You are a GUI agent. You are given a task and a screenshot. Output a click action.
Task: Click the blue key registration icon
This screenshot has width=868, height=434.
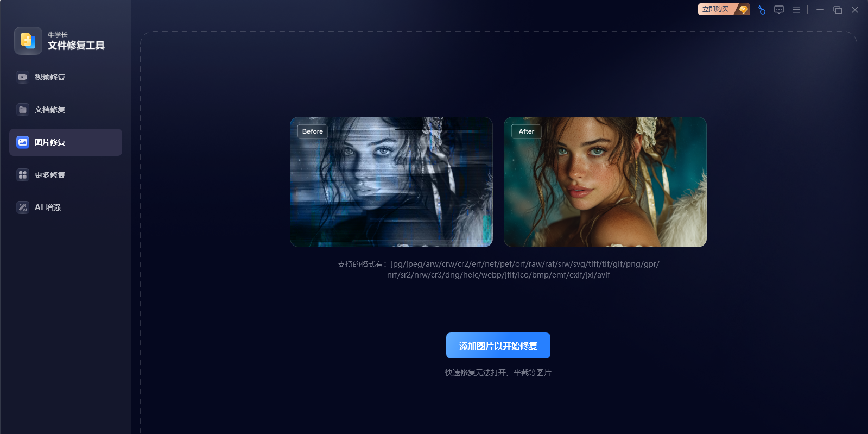762,10
